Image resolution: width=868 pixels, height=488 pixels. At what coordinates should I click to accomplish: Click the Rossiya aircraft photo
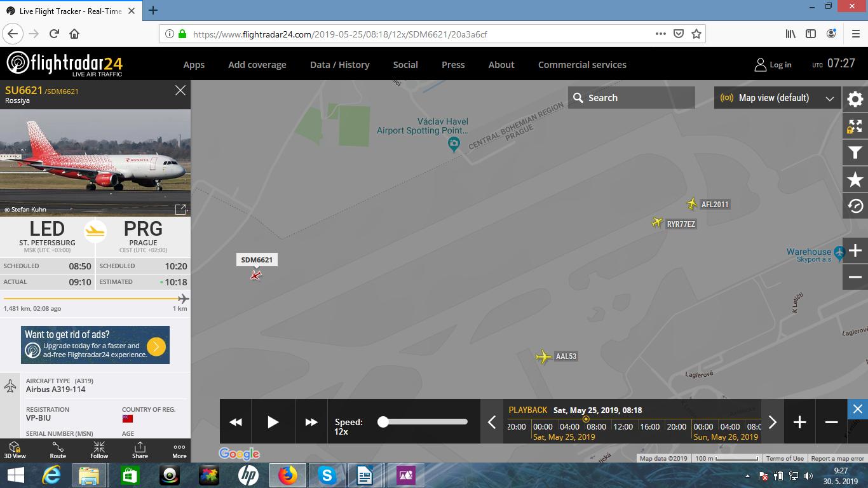(x=95, y=163)
